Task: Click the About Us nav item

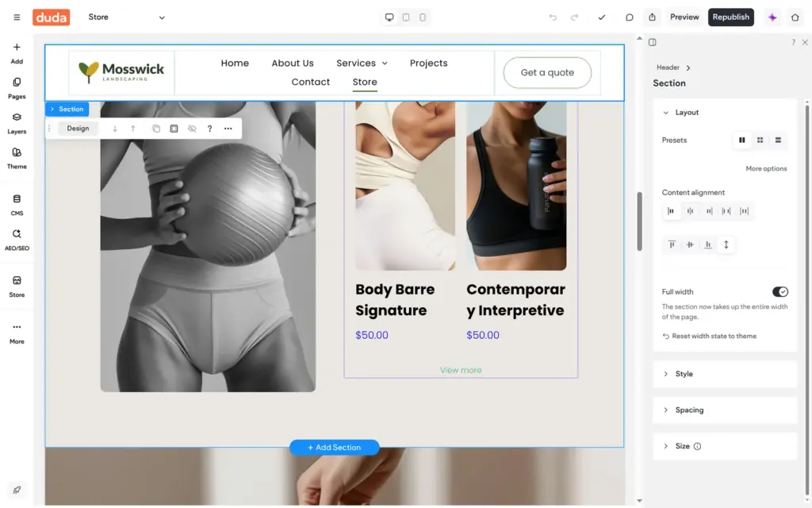Action: [x=293, y=63]
